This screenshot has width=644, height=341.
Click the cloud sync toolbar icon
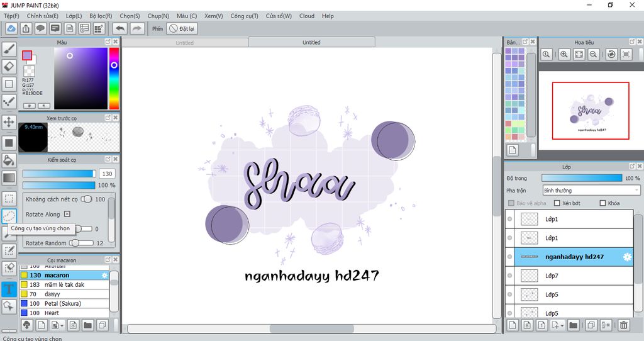click(x=11, y=28)
